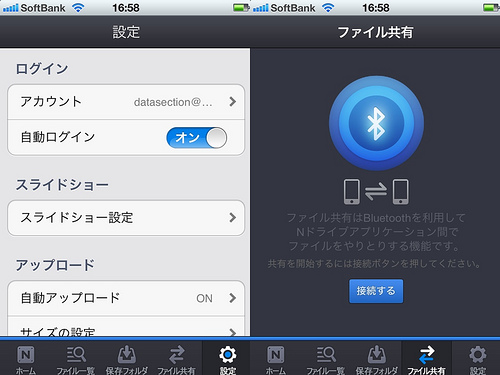Image resolution: width=500 pixels, height=375 pixels.
Task: Tap right status bar battery icon
Action: (492, 7)
